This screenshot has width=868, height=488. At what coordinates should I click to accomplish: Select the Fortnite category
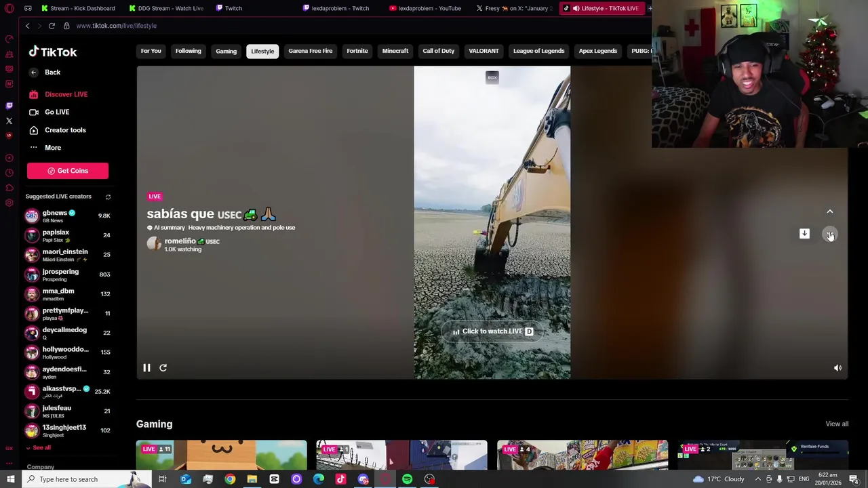357,51
